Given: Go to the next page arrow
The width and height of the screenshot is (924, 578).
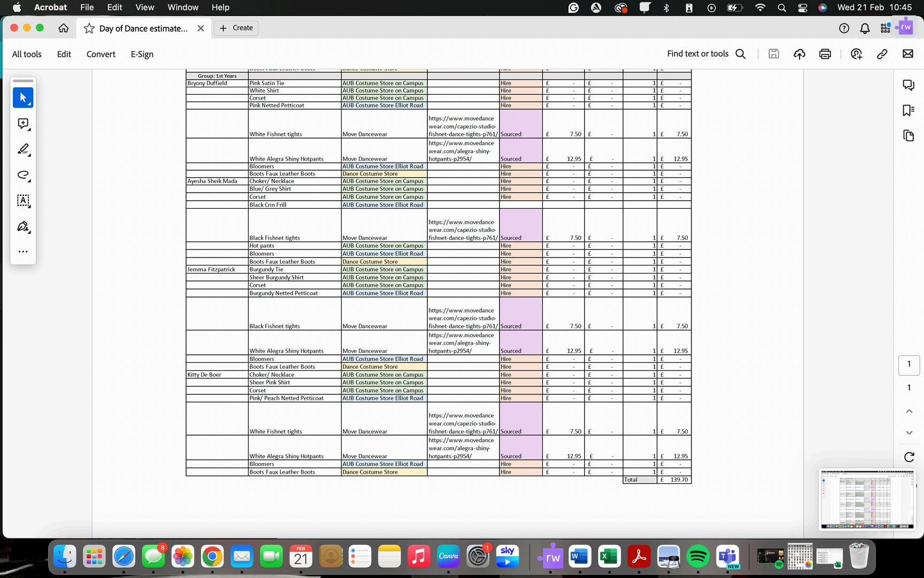Looking at the screenshot, I should [x=909, y=432].
